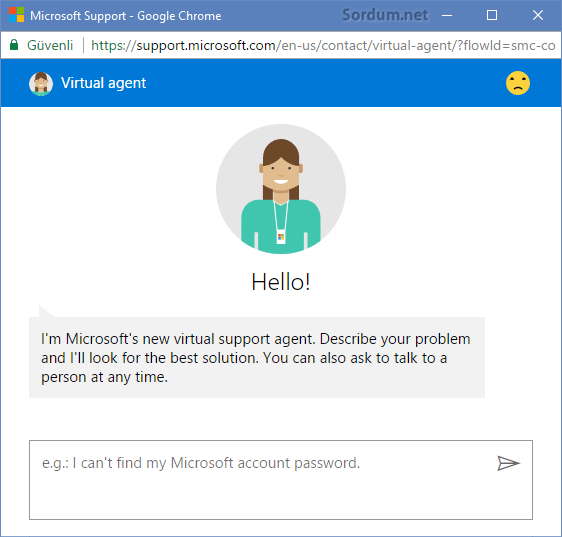Viewport: 562px width, 537px height.
Task: Click the Microsoft logo in title bar
Action: pyautogui.click(x=16, y=15)
